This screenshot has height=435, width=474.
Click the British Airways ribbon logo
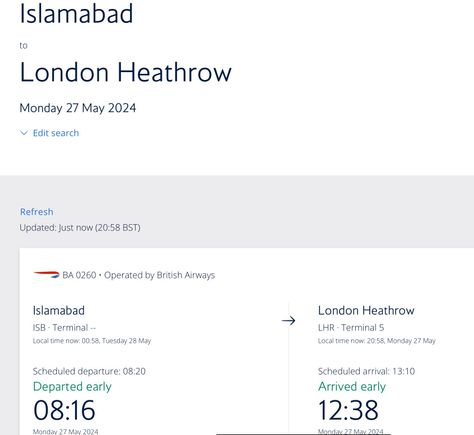(46, 275)
